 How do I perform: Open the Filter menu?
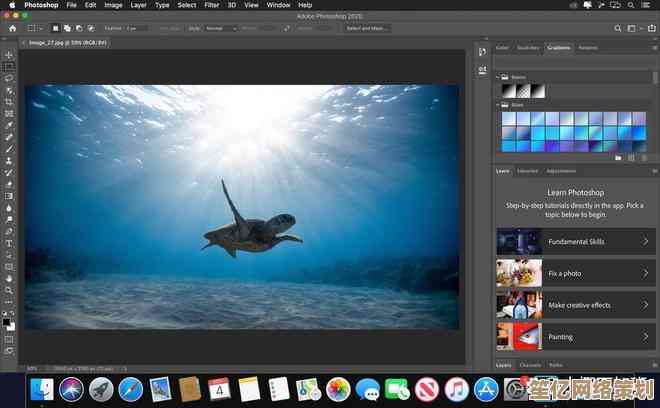click(x=212, y=5)
